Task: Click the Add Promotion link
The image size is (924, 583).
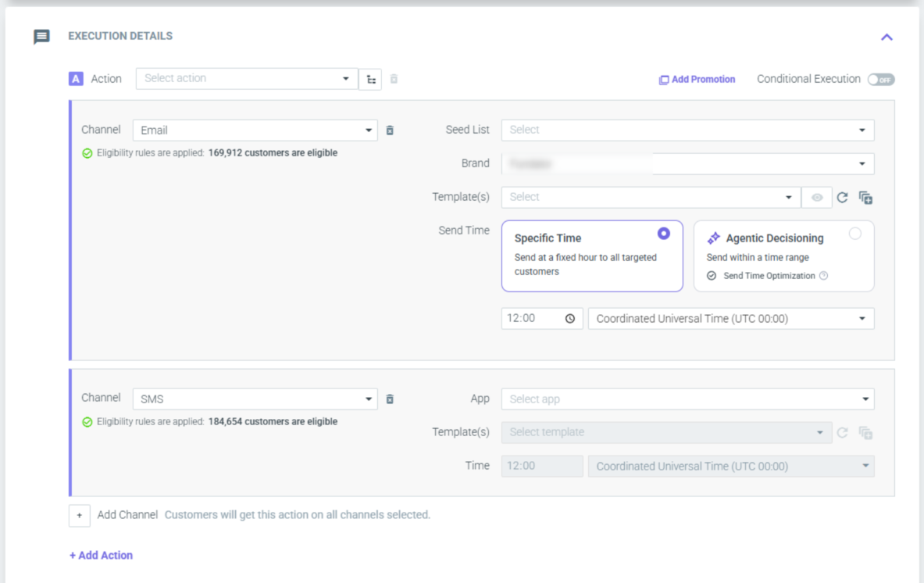Action: click(x=697, y=79)
